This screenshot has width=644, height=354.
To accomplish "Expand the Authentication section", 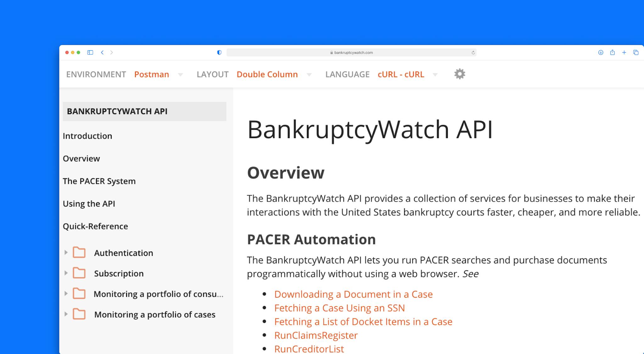I will pos(66,252).
